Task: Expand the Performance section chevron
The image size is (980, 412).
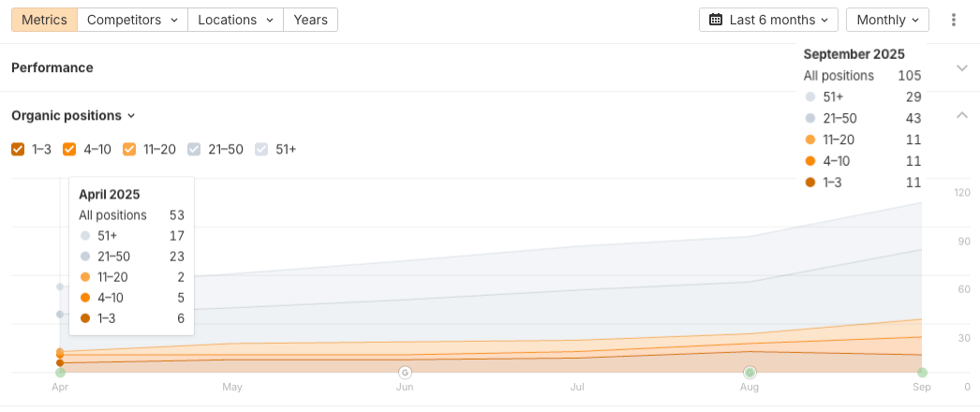Action: pos(961,67)
